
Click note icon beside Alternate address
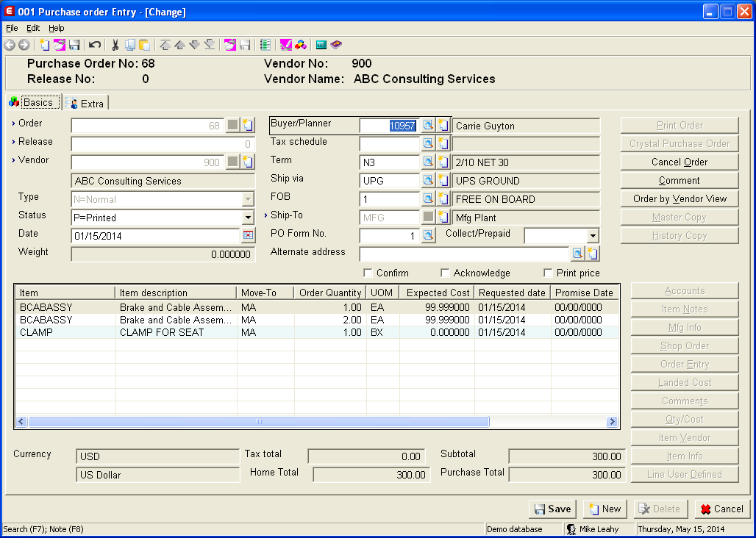pyautogui.click(x=593, y=254)
